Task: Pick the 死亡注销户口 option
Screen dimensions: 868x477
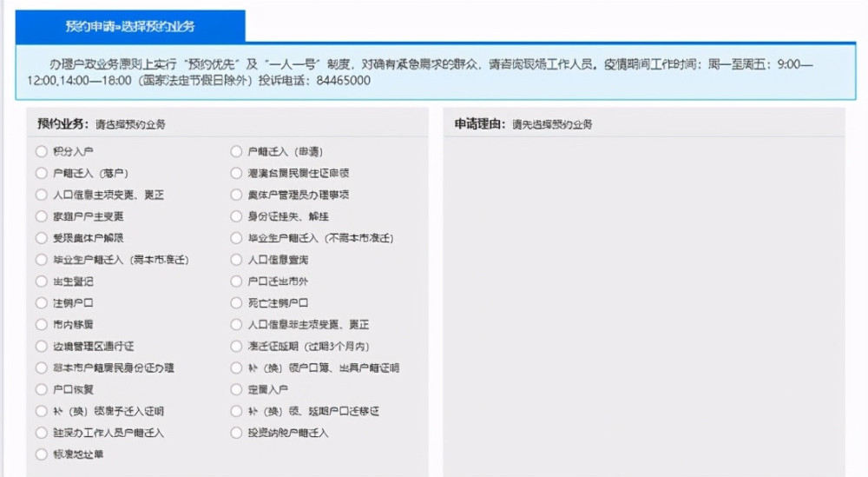Action: pos(236,302)
